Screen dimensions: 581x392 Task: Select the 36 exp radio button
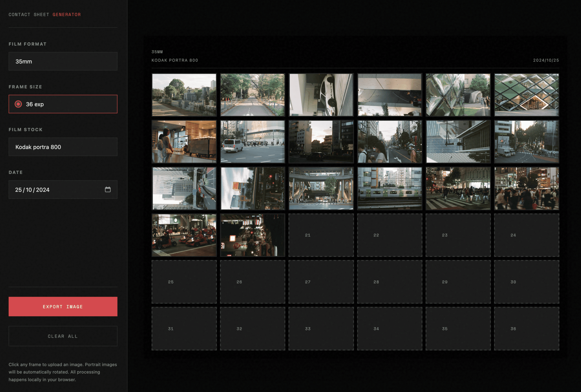click(18, 104)
